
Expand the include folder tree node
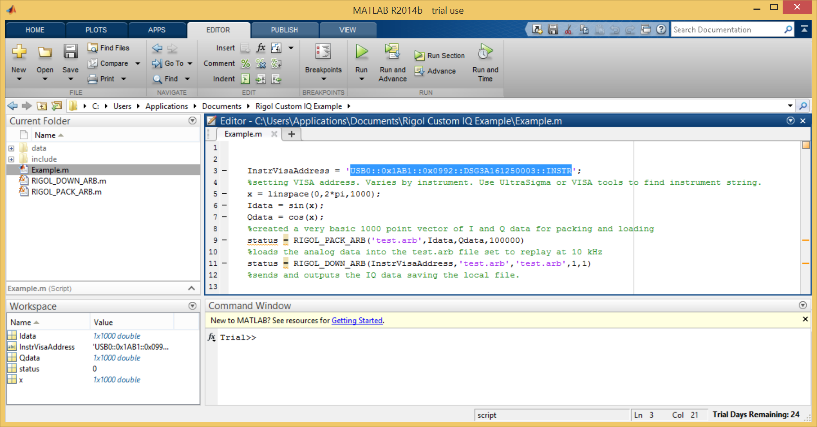(11, 159)
